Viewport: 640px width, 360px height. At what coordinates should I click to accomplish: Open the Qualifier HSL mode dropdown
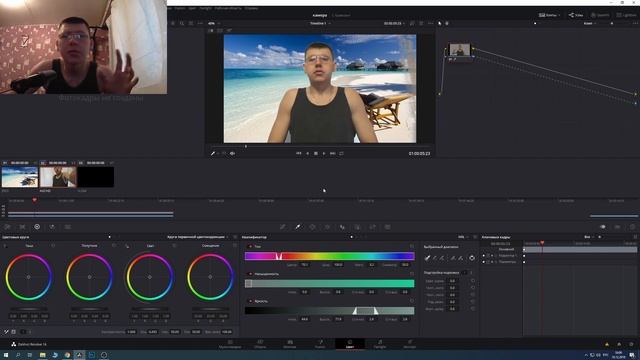(463, 237)
